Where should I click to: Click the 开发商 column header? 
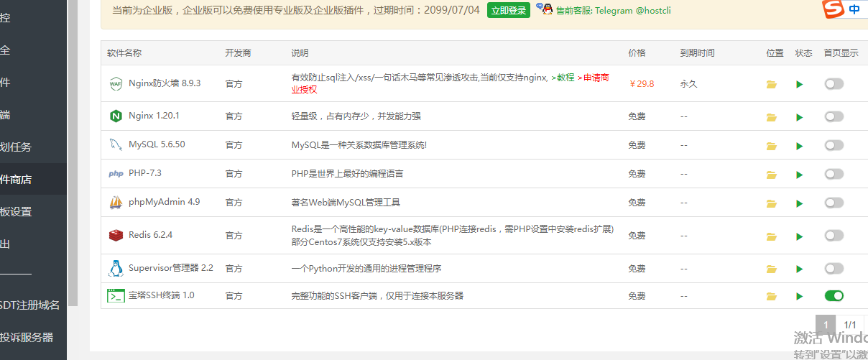(x=238, y=53)
